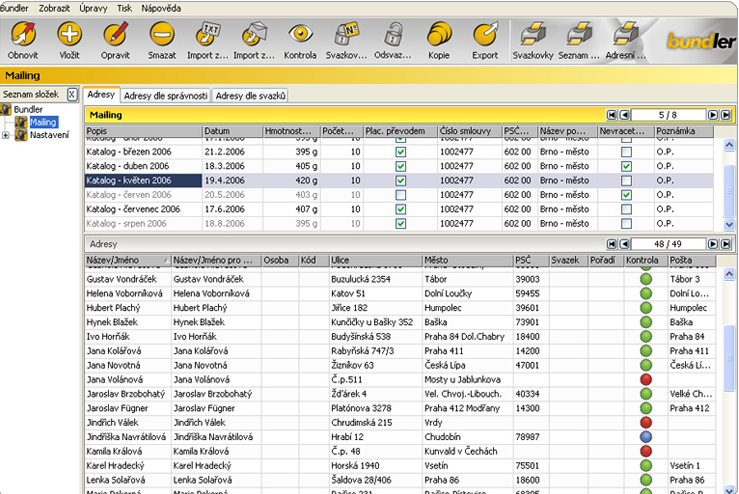Go to previous Mailing record

624,115
